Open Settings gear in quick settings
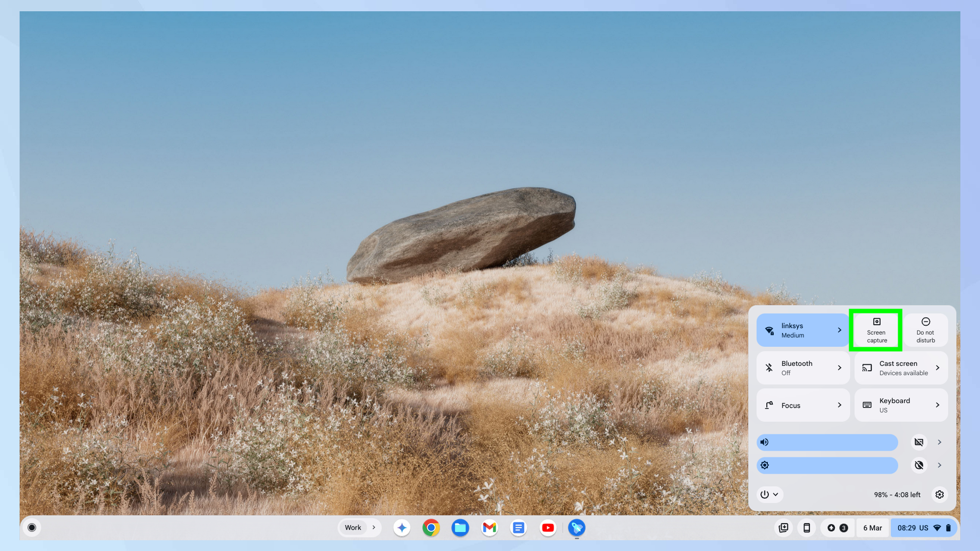980x551 pixels. (x=939, y=495)
